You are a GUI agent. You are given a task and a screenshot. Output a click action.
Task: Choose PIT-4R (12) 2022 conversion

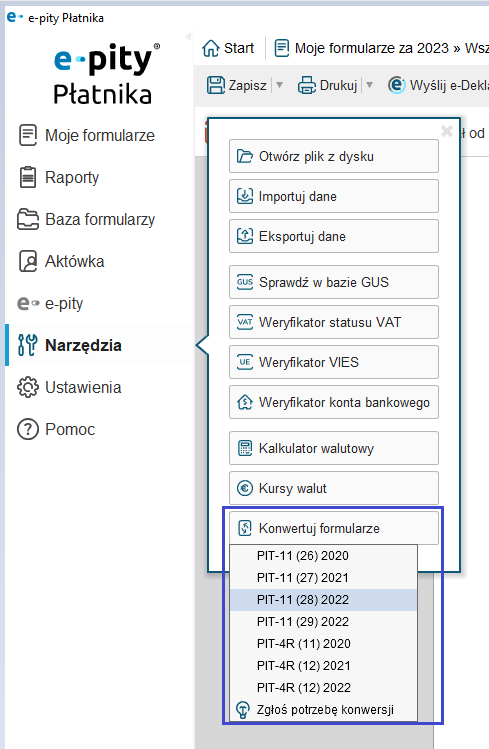(324, 688)
